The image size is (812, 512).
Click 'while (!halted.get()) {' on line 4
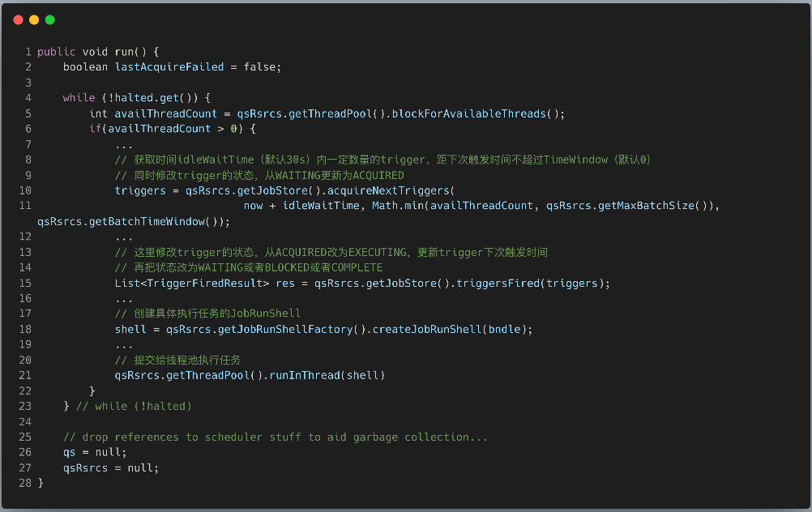pyautogui.click(x=137, y=98)
